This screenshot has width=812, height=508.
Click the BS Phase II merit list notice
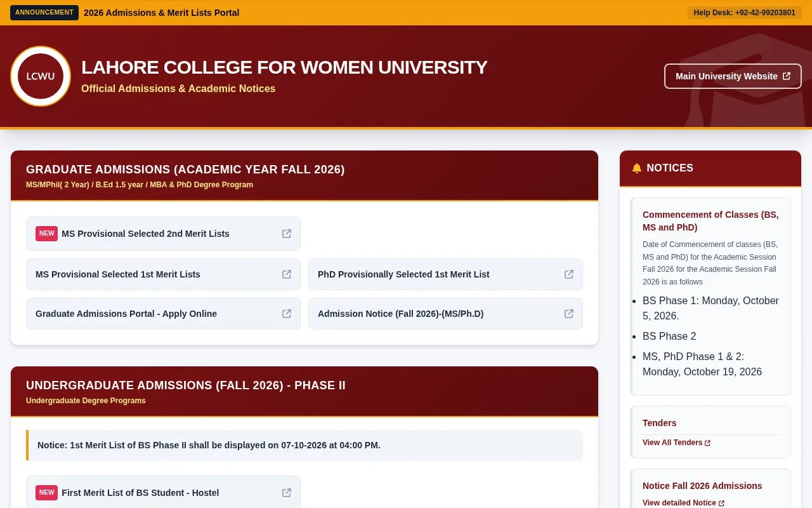click(x=304, y=445)
